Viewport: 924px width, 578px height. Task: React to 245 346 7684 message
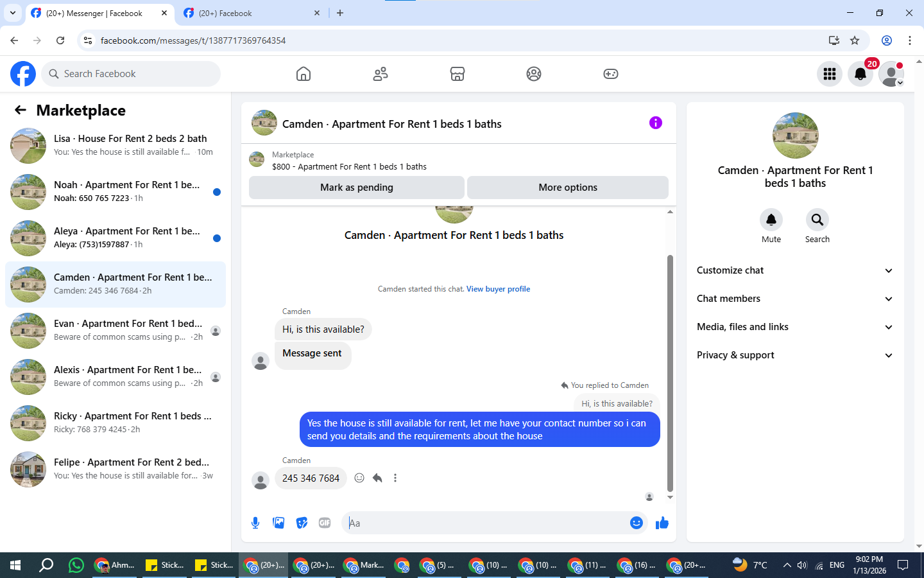pyautogui.click(x=359, y=478)
